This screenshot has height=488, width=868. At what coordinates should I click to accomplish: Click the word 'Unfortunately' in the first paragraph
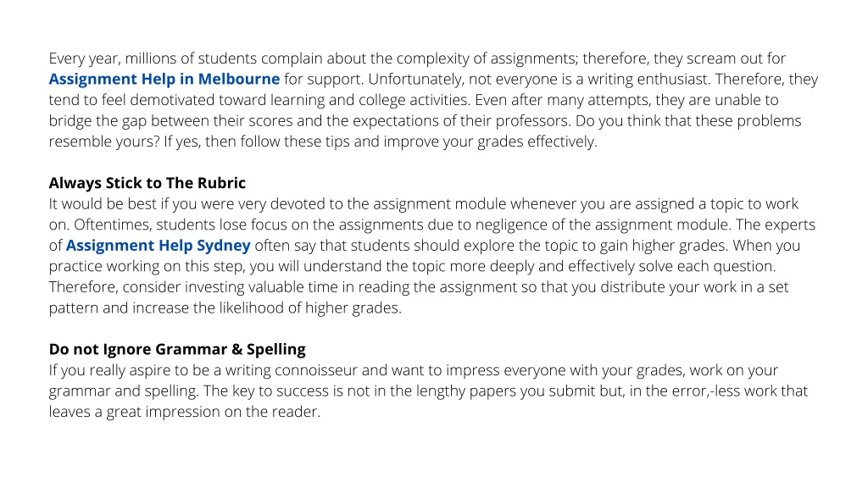click(x=415, y=79)
